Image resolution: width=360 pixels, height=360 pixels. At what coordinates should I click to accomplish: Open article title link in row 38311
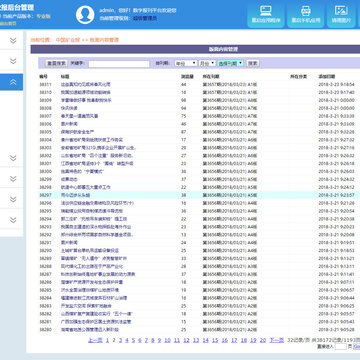[x=85, y=84]
